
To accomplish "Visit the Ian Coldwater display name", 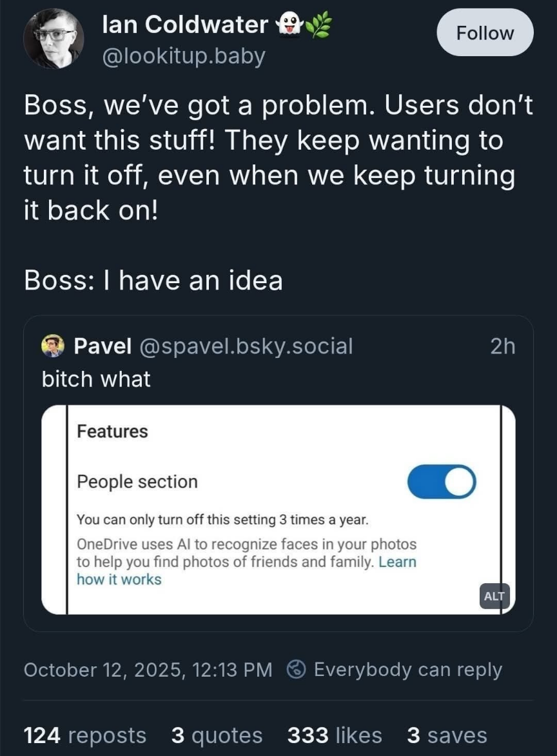I will tap(186, 25).
